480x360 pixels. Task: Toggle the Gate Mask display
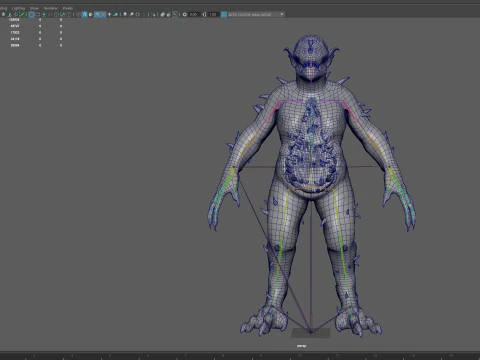[x=51, y=14]
